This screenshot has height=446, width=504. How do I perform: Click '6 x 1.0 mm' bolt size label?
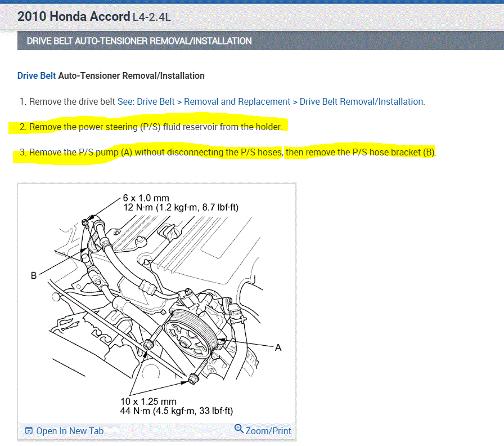coord(146,198)
